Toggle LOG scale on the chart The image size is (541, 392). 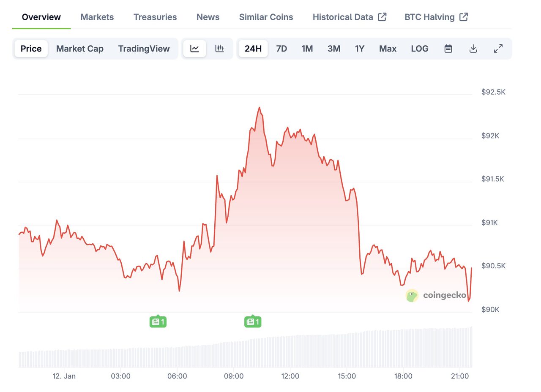click(x=420, y=49)
